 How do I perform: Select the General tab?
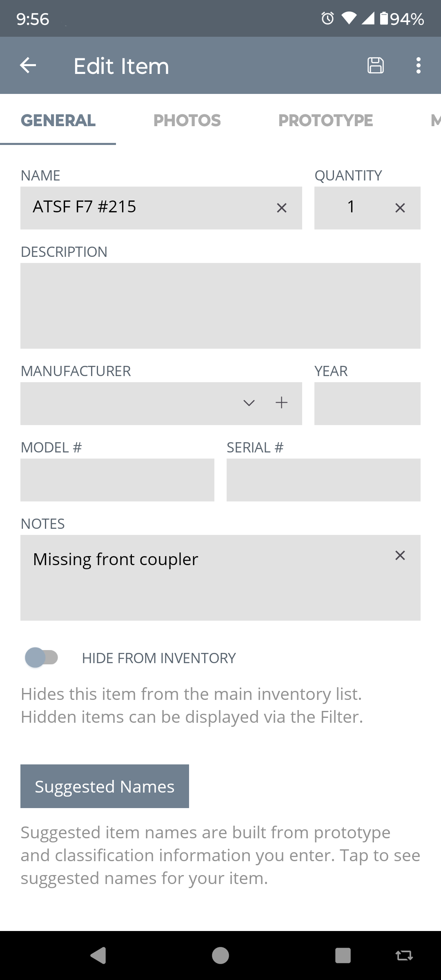click(58, 120)
